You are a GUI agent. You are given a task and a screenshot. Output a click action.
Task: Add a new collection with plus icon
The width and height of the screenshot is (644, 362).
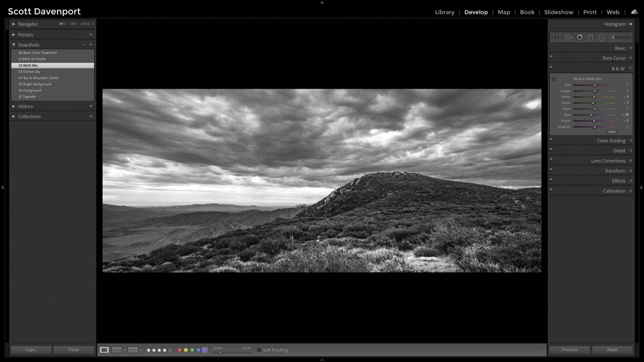coord(91,116)
